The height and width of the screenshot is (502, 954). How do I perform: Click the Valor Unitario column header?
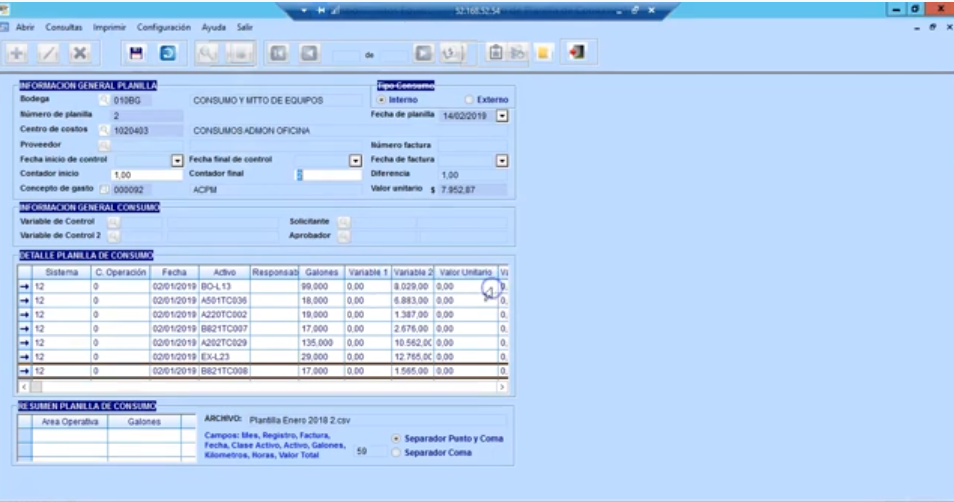466,272
